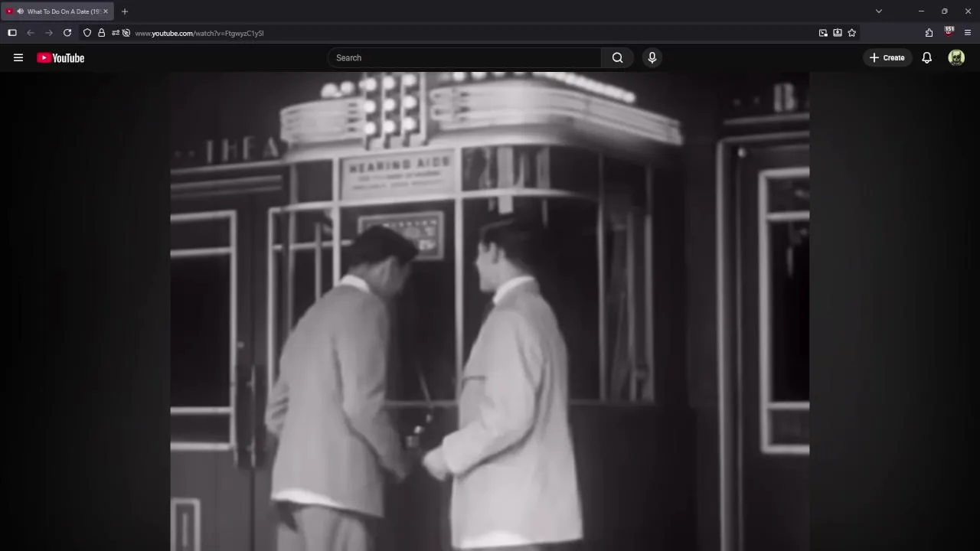Open the extensions puzzle icon
Screen dimensions: 980x551
click(929, 33)
